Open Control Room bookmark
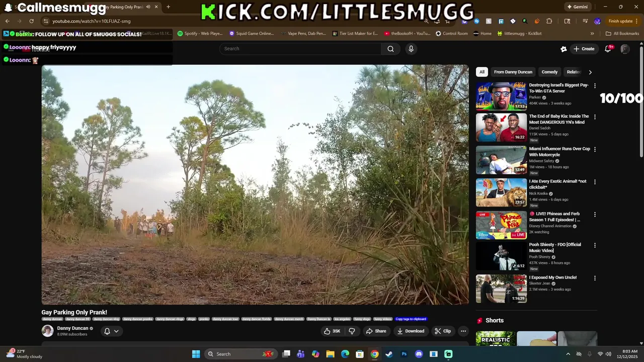 click(452, 34)
